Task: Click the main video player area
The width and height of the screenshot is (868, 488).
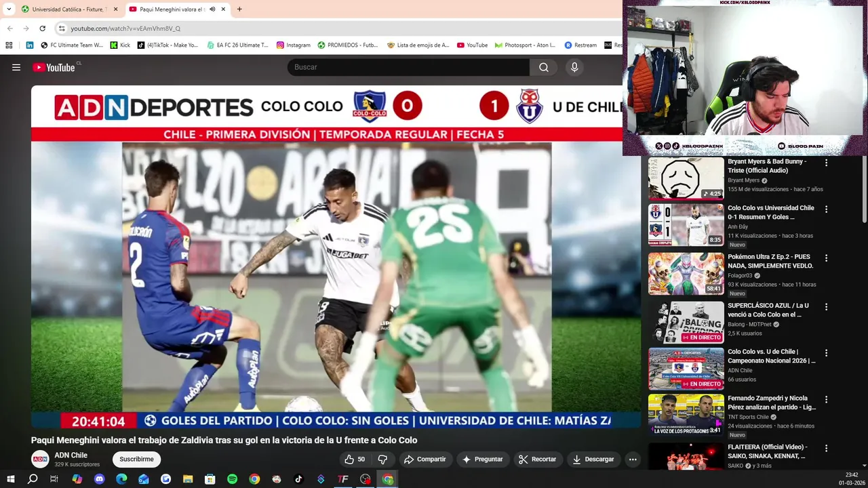Action: click(336, 256)
